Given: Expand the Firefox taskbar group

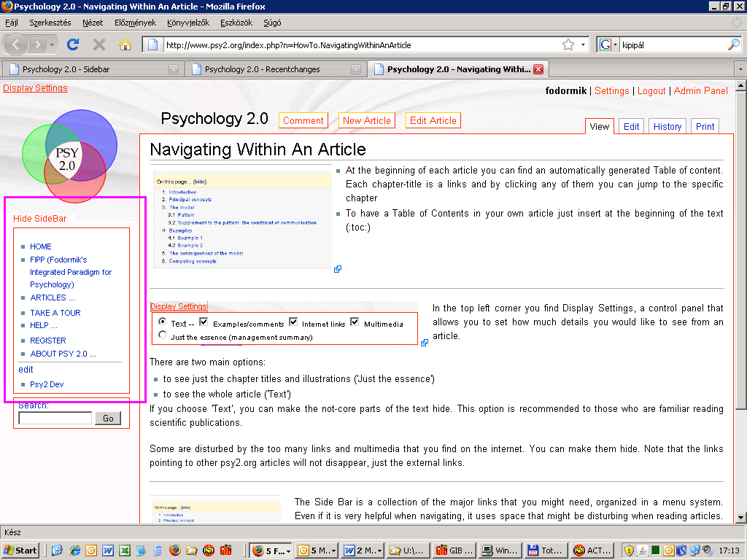Looking at the screenshot, I should pos(288,551).
